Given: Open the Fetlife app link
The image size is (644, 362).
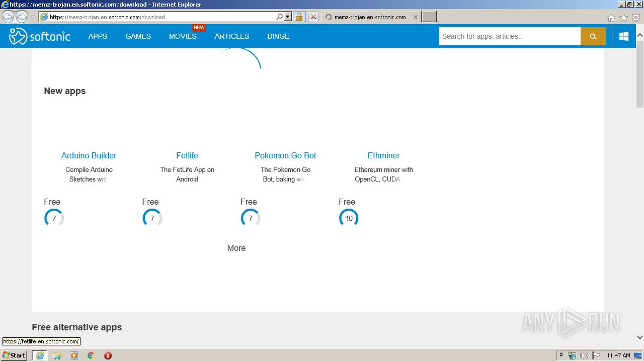Looking at the screenshot, I should 187,155.
